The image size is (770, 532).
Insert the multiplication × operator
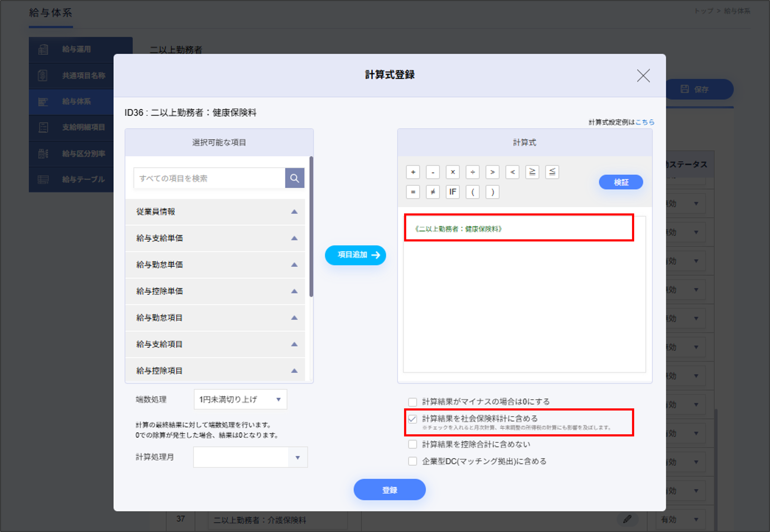453,172
